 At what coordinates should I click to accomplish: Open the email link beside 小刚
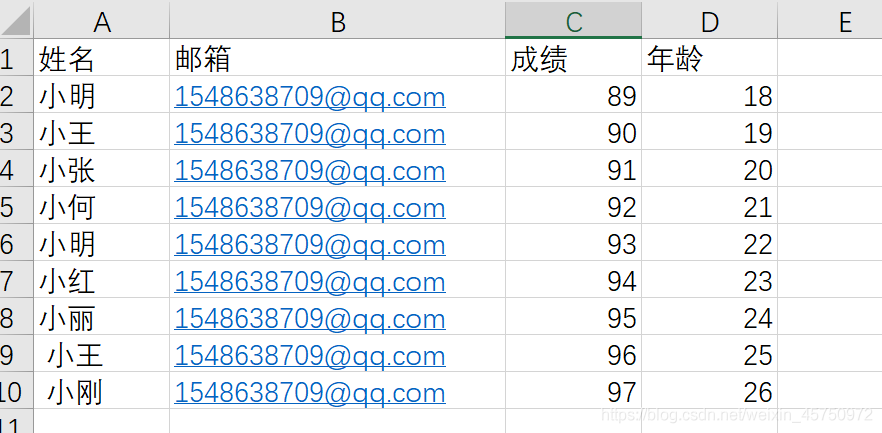(310, 393)
